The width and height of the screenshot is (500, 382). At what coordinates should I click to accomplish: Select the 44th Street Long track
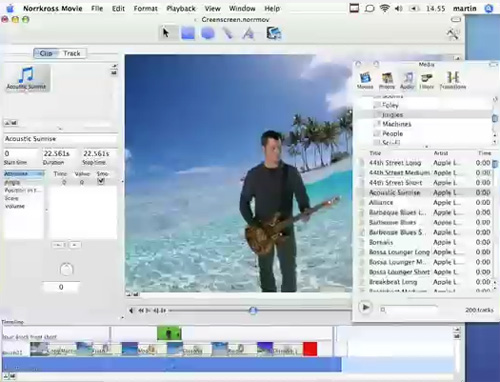[425, 163]
